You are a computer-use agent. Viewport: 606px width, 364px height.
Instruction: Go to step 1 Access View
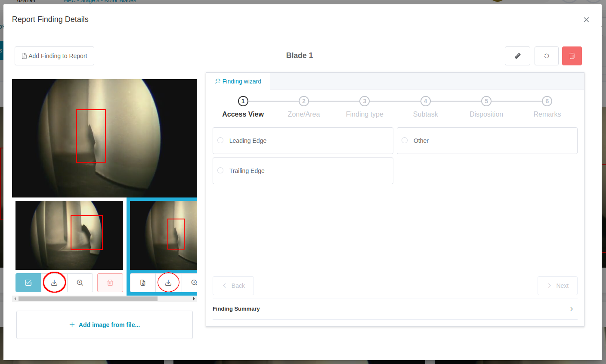pos(243,107)
